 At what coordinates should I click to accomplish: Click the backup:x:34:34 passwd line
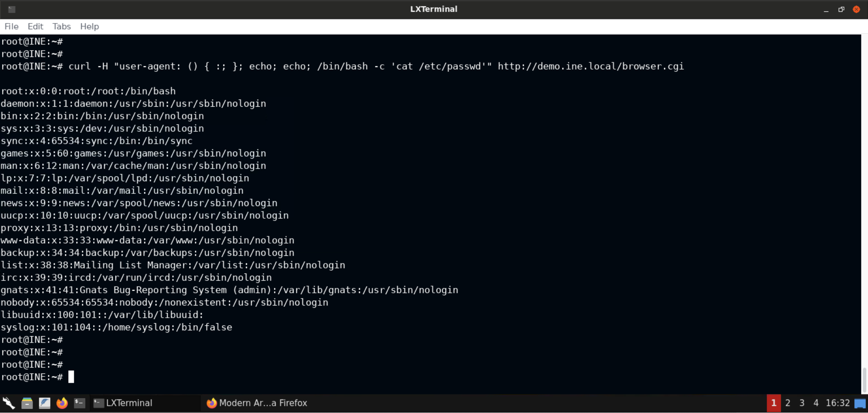click(x=147, y=253)
